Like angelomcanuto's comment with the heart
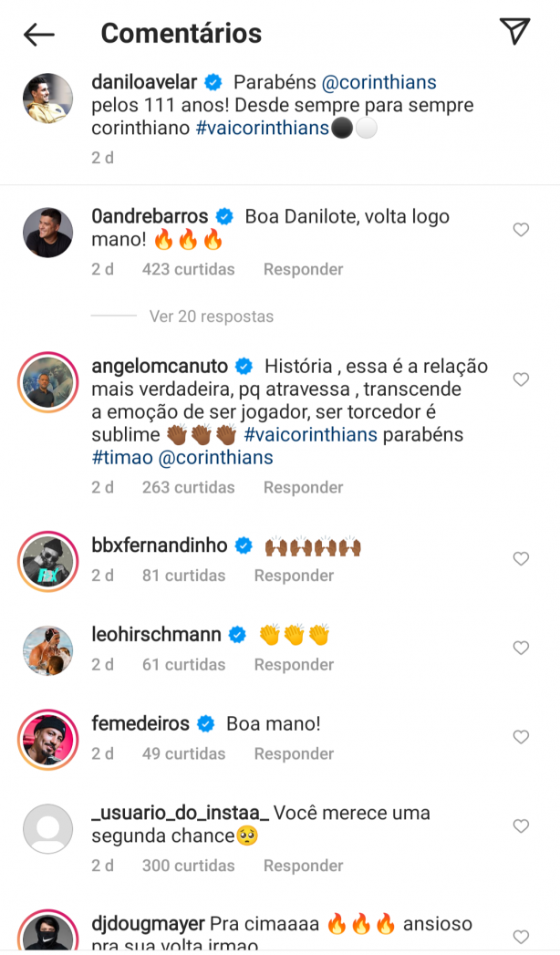 click(521, 379)
